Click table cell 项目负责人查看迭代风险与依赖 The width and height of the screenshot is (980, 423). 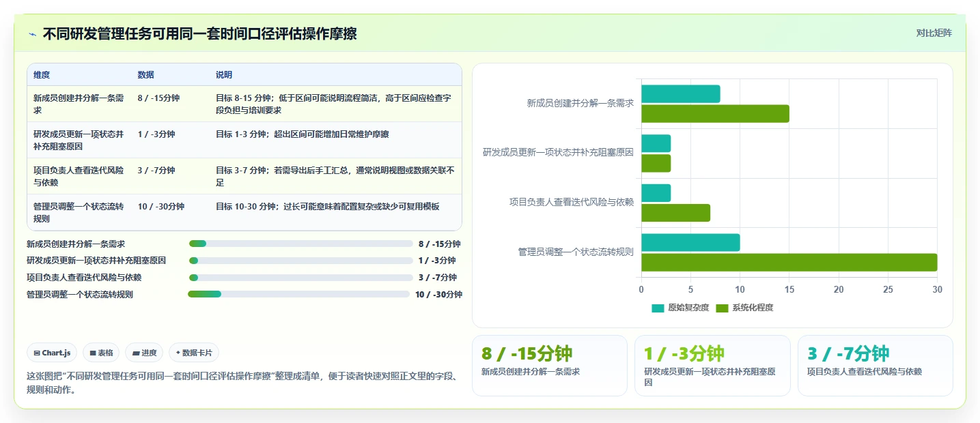coord(79,176)
